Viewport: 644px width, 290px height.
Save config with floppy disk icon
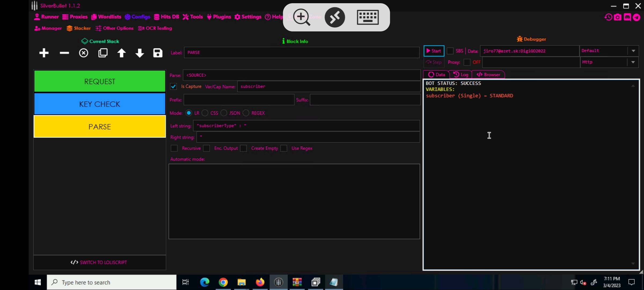click(x=158, y=53)
